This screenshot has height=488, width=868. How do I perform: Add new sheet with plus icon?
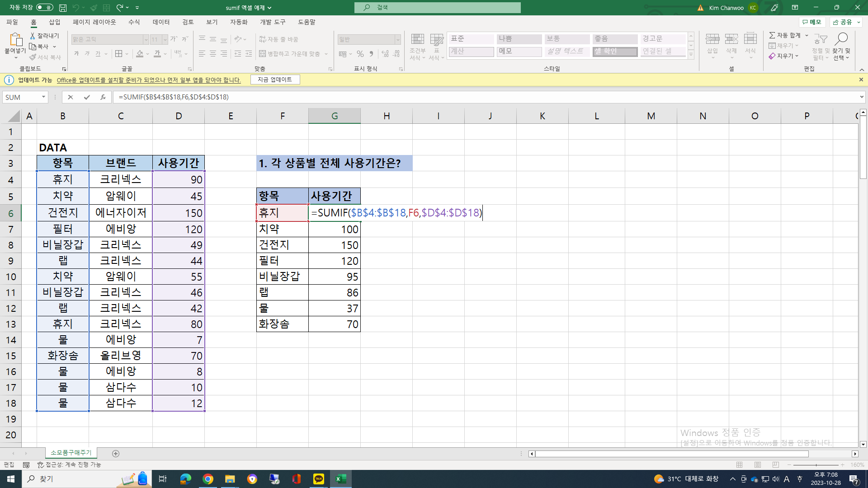pyautogui.click(x=116, y=453)
